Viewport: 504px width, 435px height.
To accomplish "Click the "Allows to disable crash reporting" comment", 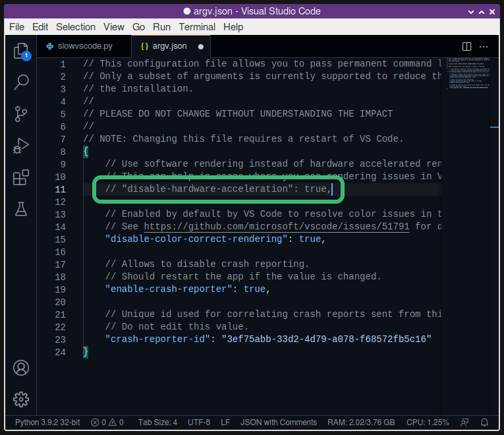I will click(x=207, y=264).
